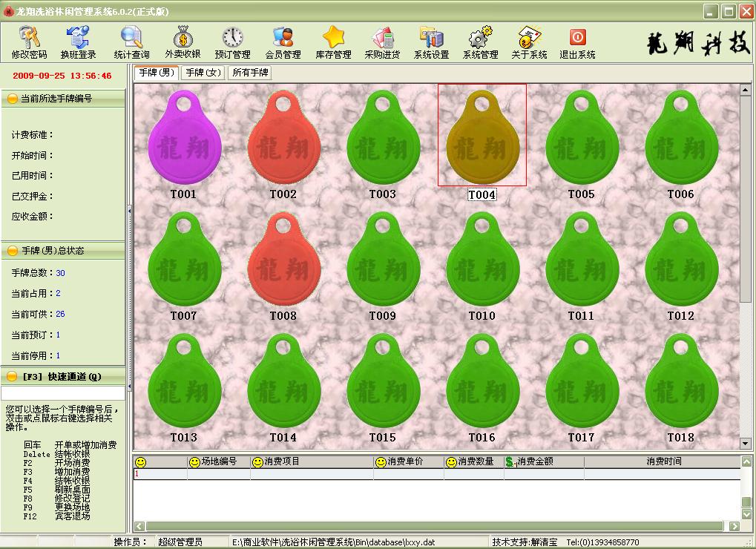Open 外卖收银 takeaway cashier

point(183,43)
